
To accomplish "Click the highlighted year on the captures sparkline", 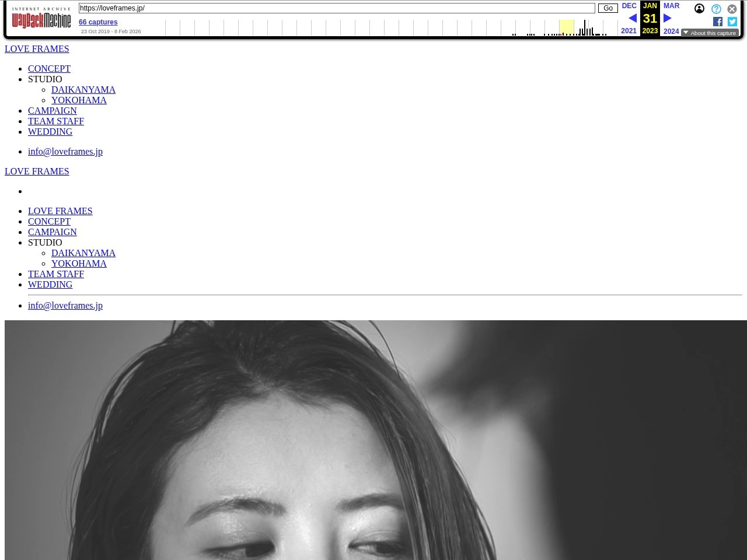I will (566, 27).
